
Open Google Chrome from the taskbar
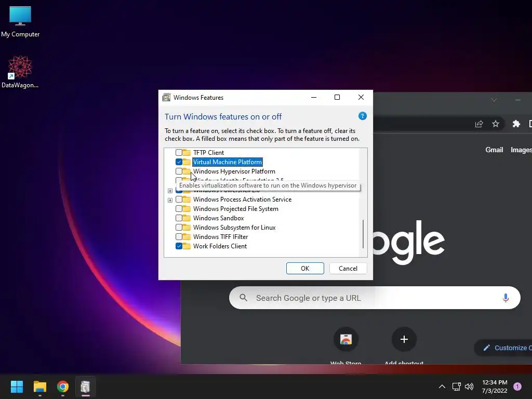click(x=63, y=387)
